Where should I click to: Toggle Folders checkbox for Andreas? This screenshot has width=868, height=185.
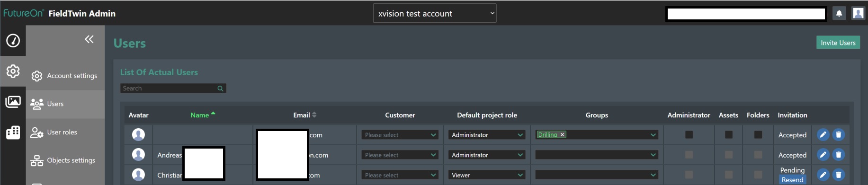758,155
